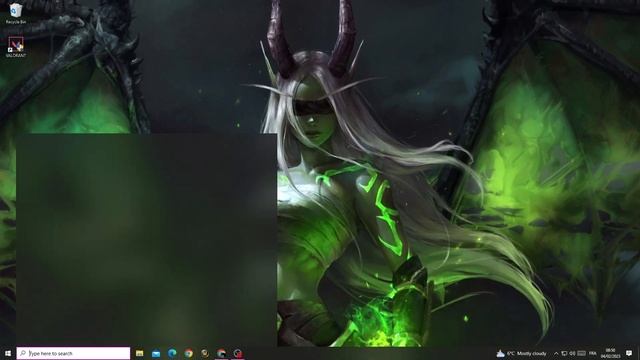Open the clock and date flyout
640x360 pixels.
click(x=611, y=353)
